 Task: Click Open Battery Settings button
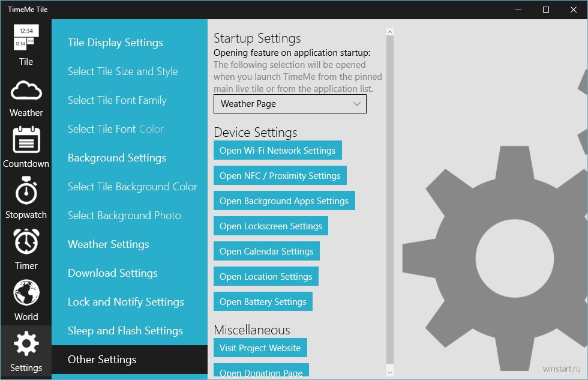point(263,301)
